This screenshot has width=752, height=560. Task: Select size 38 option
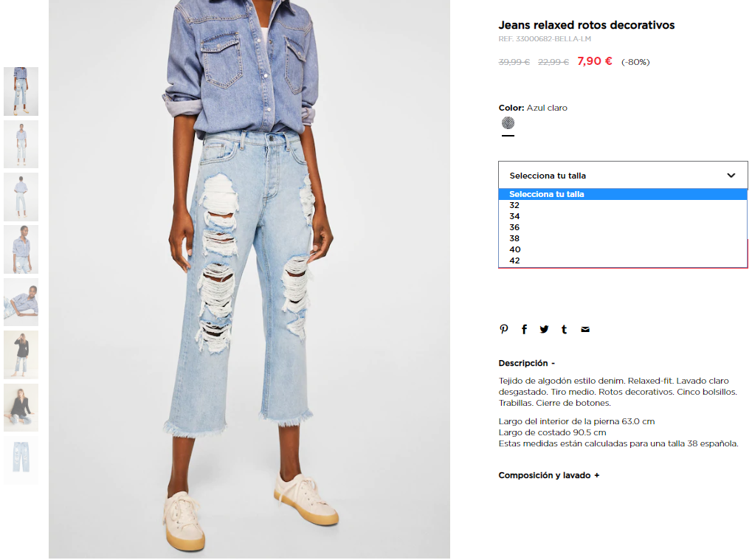(x=623, y=238)
